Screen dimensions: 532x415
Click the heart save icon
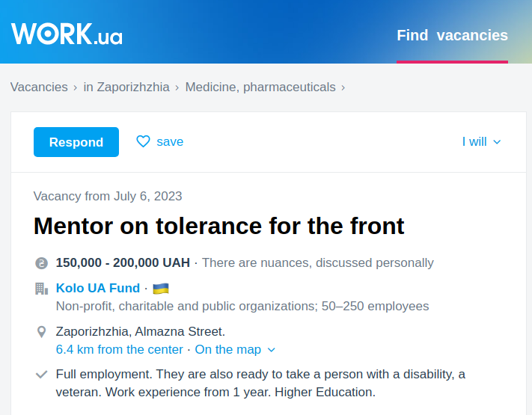(143, 141)
